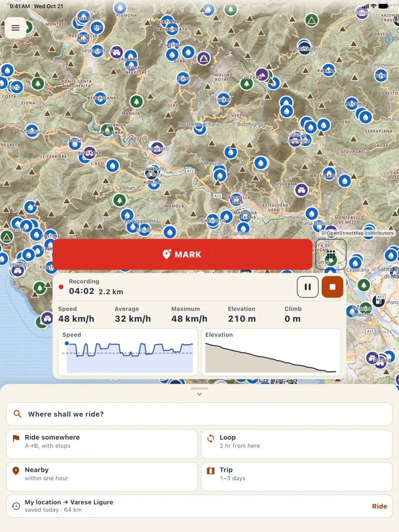
Task: Tap the green tree marker near Ponte Santa Margherita
Action: [x=38, y=83]
